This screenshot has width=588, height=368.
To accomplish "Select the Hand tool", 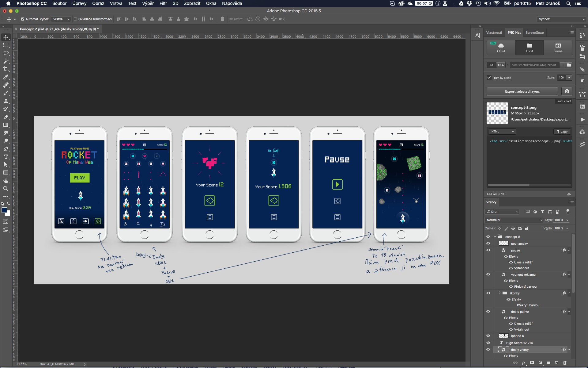I will tap(6, 181).
